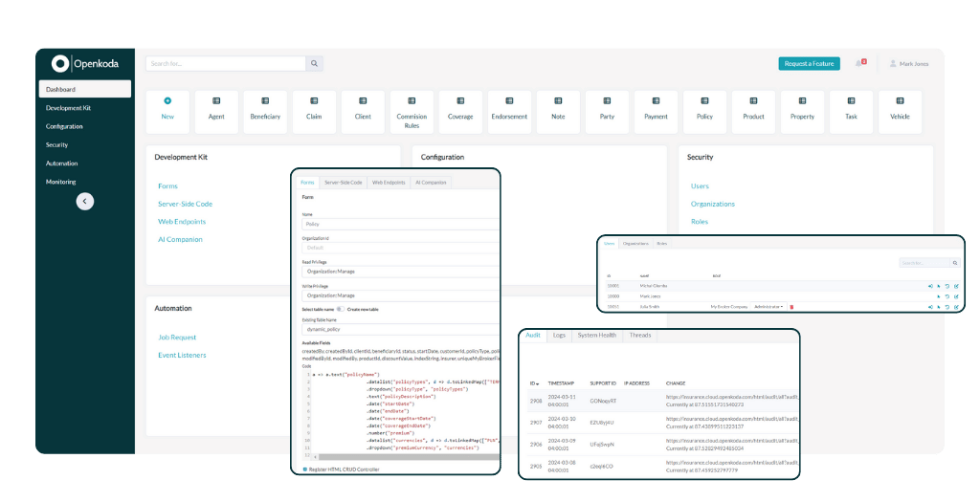Open the Vehicle table tile
This screenshot has width=980, height=502.
pos(900,112)
